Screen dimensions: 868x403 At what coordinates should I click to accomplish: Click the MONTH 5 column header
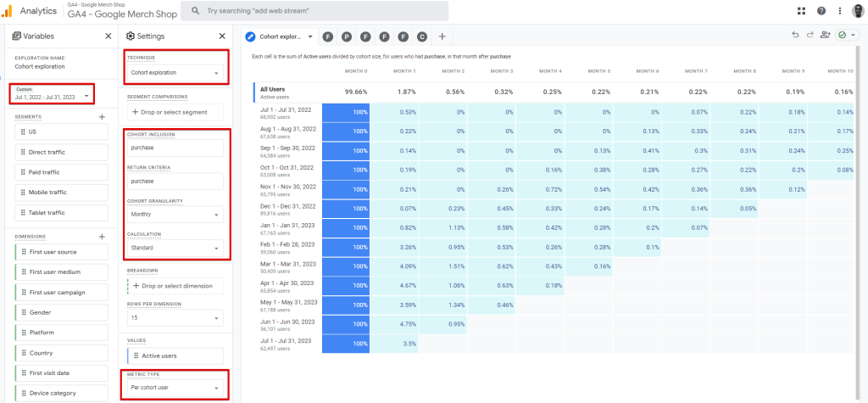[599, 71]
